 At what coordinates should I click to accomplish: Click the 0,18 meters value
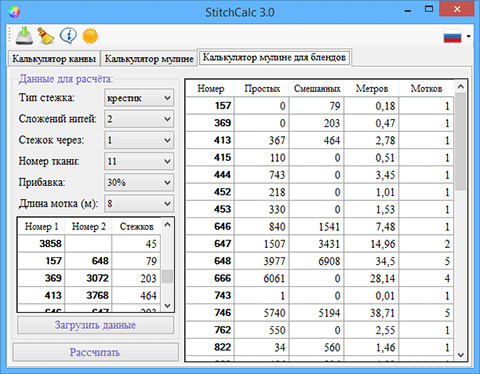pos(372,106)
